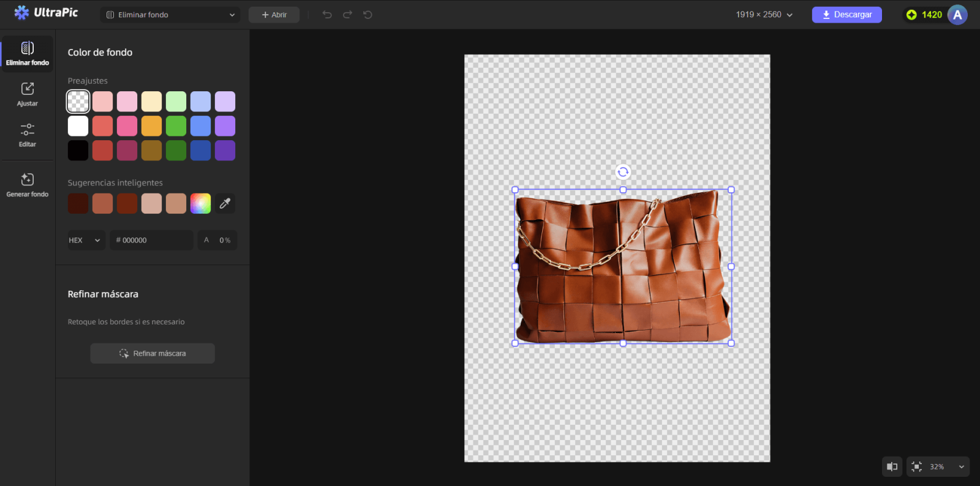Select the medium blue swatch
This screenshot has height=486, width=980.
click(200, 126)
